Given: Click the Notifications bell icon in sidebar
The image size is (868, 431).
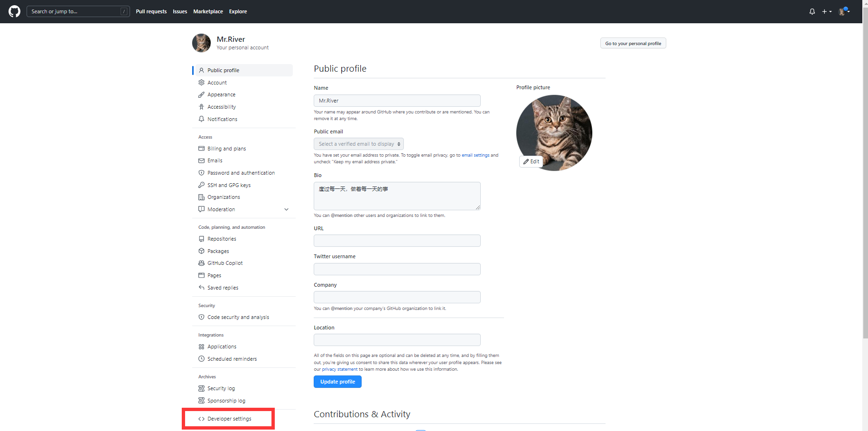Looking at the screenshot, I should point(201,119).
